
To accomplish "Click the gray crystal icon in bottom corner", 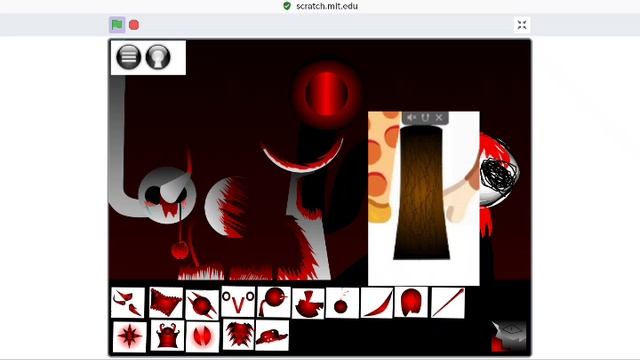I will (x=509, y=336).
